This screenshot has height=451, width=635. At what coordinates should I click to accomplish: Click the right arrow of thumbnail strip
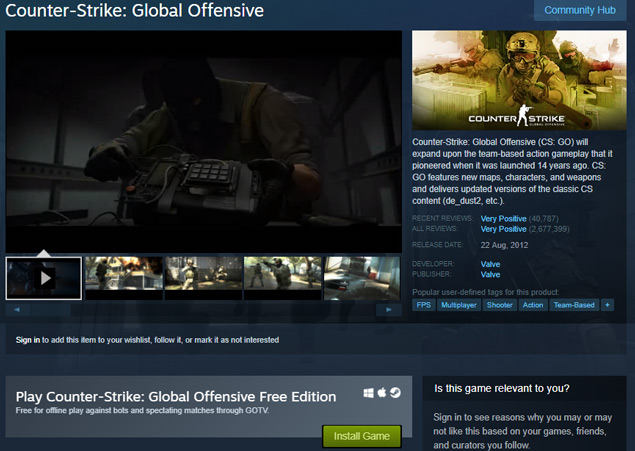coord(389,310)
